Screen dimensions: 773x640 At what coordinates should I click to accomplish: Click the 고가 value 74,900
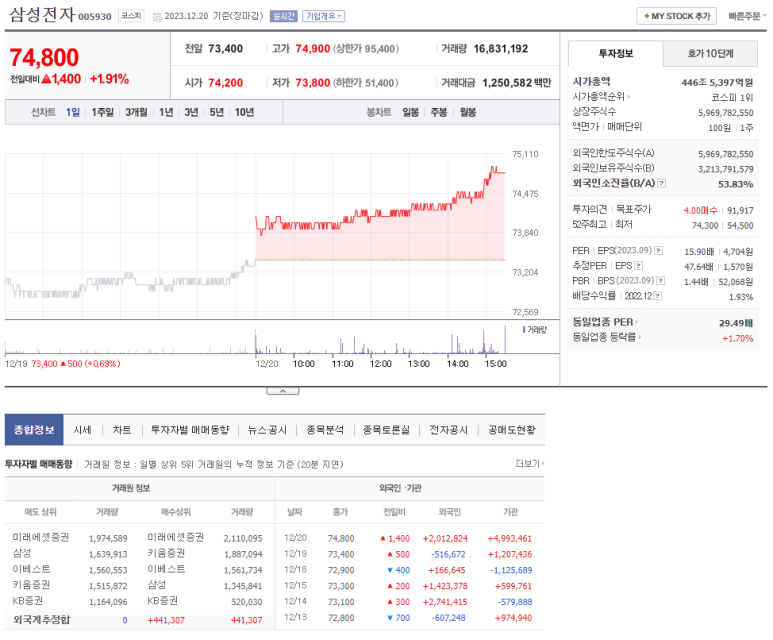click(313, 49)
